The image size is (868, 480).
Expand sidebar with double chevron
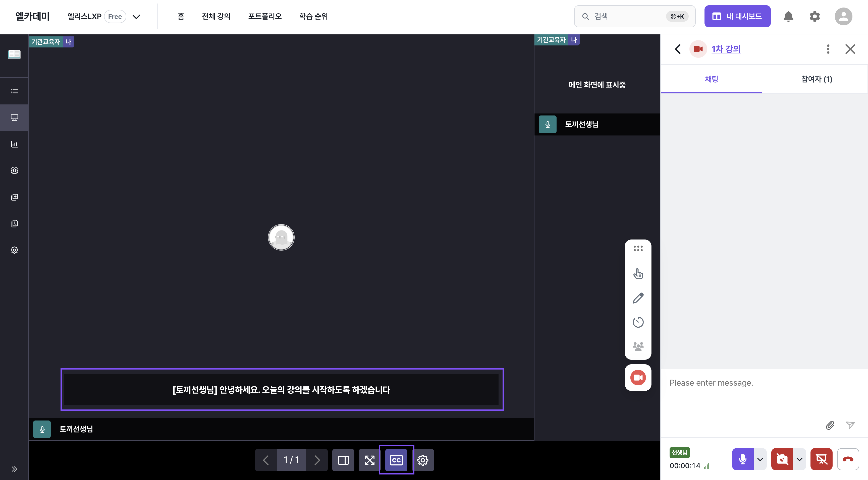(14, 469)
